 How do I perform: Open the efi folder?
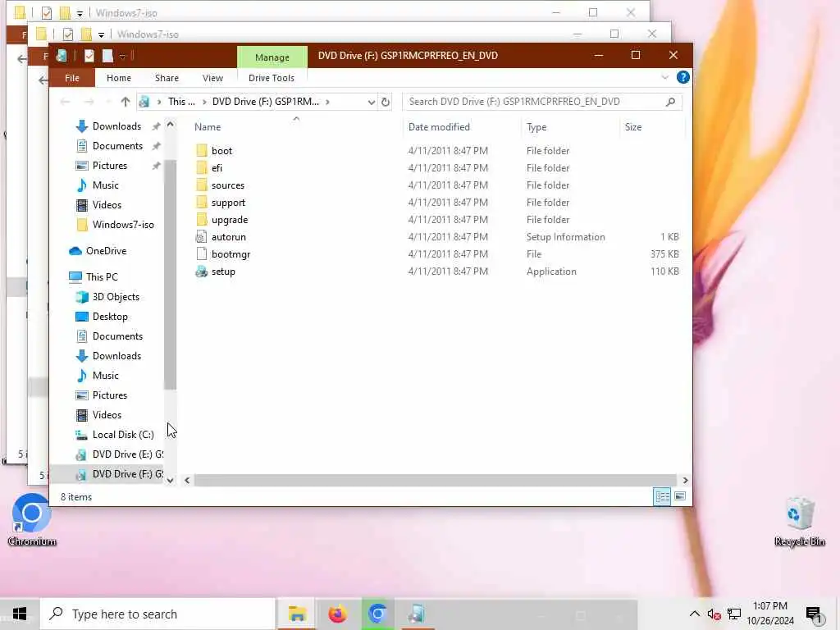[x=217, y=167]
